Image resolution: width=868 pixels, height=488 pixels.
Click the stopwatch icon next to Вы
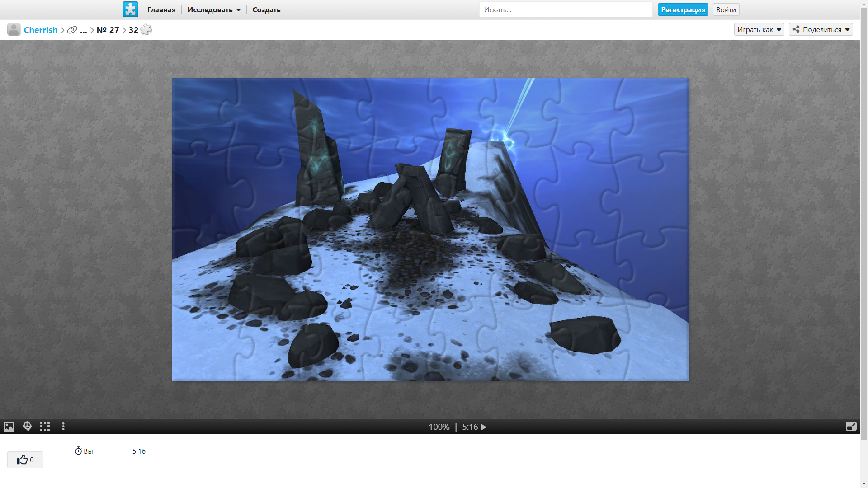(x=78, y=451)
